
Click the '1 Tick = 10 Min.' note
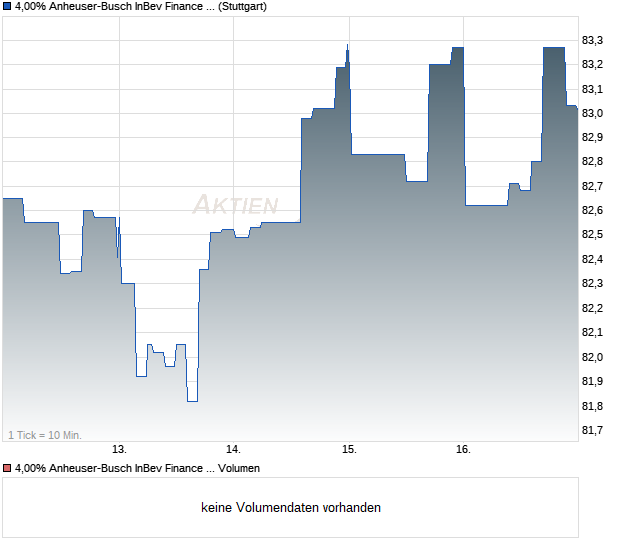coord(45,435)
